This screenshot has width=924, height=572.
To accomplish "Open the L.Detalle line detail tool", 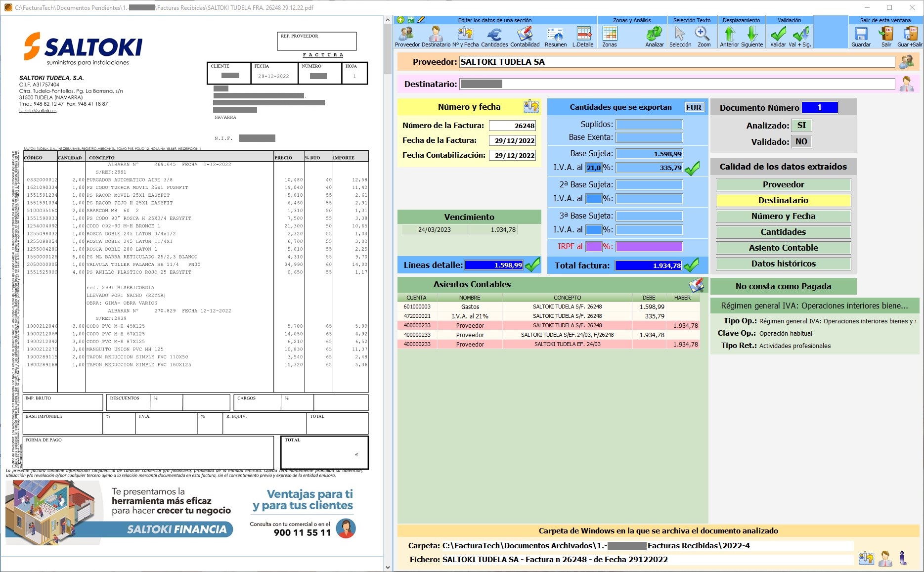I will [x=583, y=37].
